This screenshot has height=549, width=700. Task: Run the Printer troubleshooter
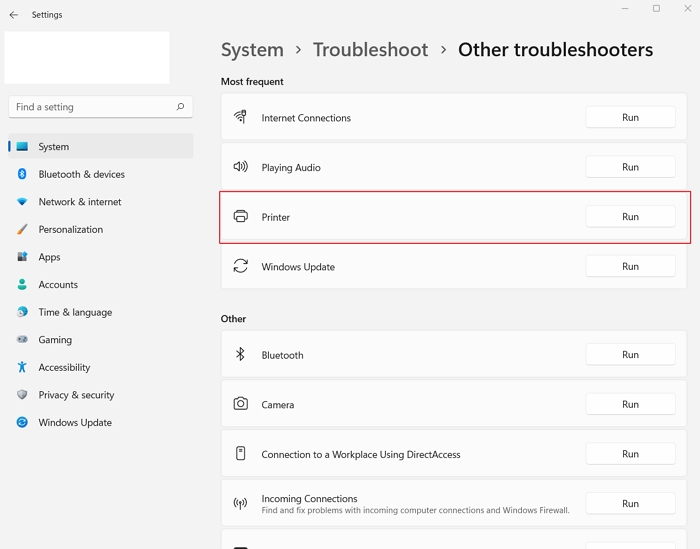coord(630,216)
